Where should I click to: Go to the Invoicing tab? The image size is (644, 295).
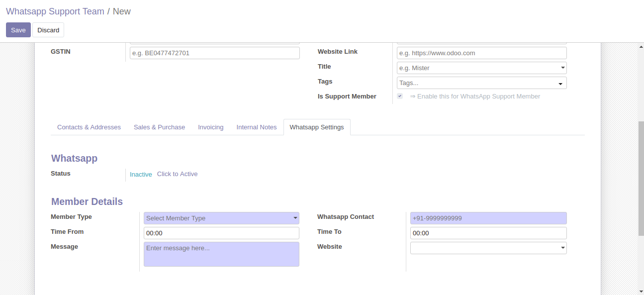211,127
